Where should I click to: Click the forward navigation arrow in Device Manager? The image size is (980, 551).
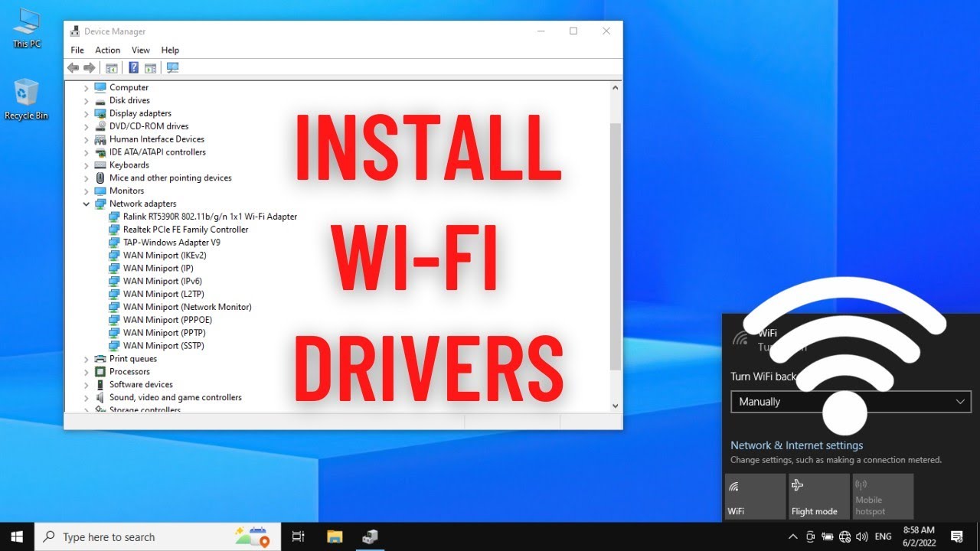click(x=90, y=67)
